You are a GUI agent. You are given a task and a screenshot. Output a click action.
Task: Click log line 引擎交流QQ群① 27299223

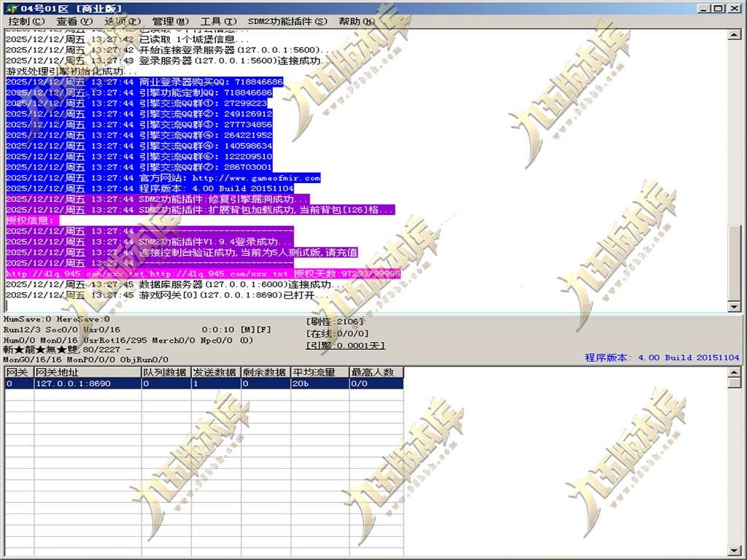click(x=136, y=104)
